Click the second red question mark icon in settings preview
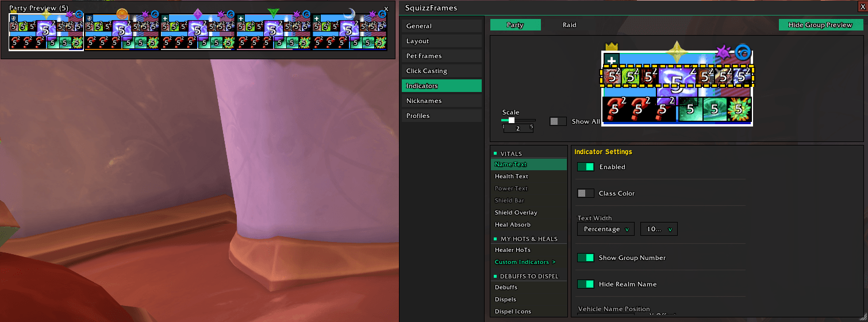The height and width of the screenshot is (322, 868). 639,109
